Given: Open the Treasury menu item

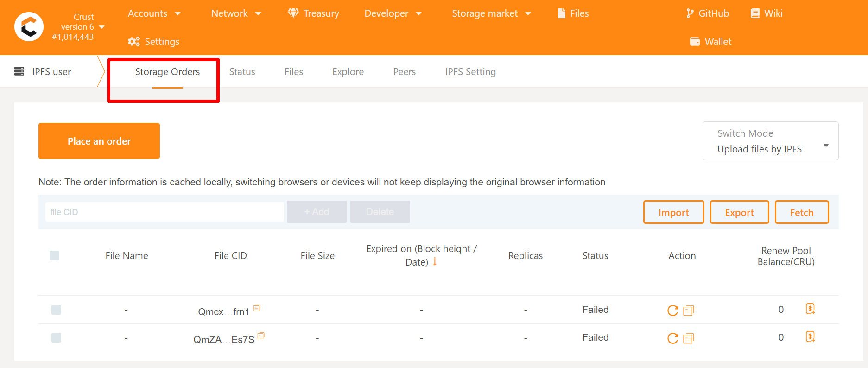Looking at the screenshot, I should [314, 13].
